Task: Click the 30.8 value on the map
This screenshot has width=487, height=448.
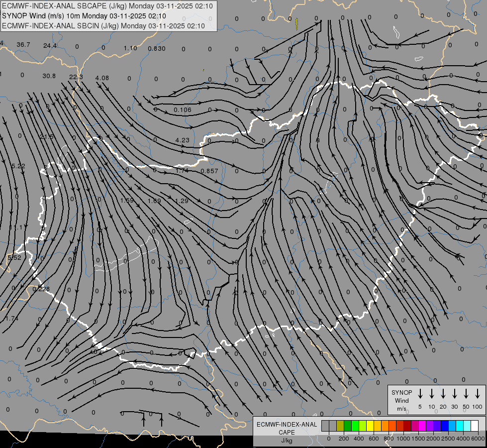Action: [x=49, y=76]
